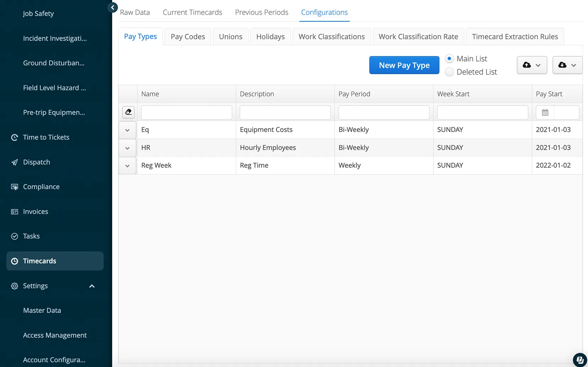Click the New Pay Type button
Screen dimensions: 588x367
point(404,65)
